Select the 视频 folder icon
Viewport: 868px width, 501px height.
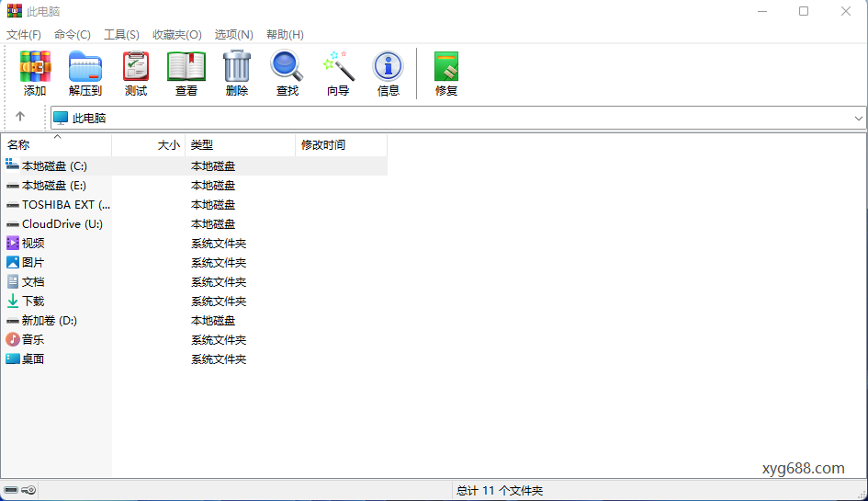pyautogui.click(x=12, y=243)
